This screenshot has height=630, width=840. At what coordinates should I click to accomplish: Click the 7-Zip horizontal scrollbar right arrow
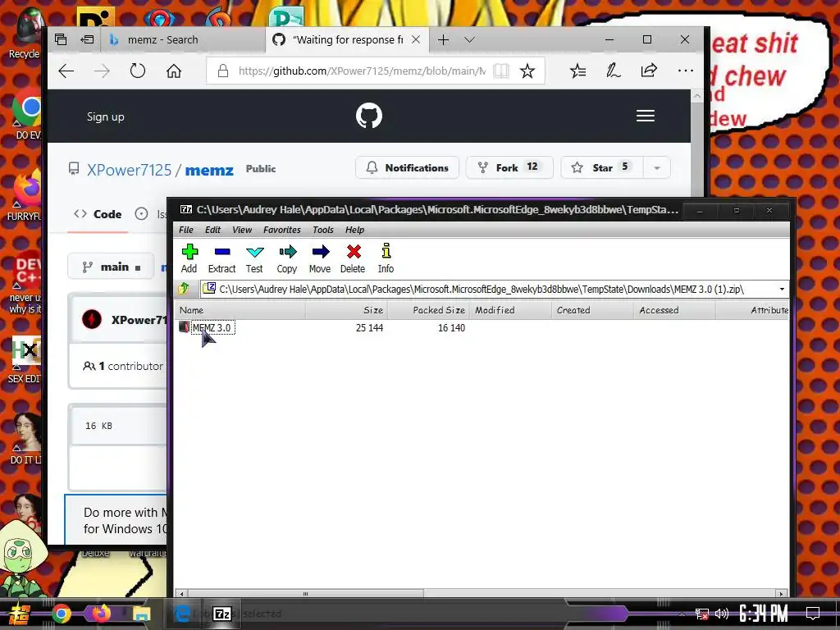pyautogui.click(x=781, y=594)
